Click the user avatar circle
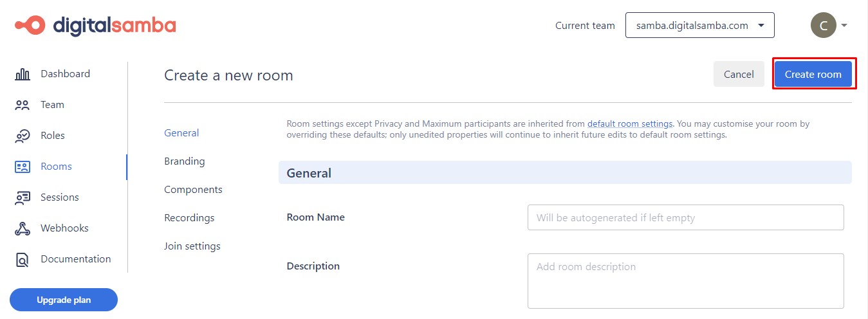This screenshot has height=319, width=868. [x=823, y=26]
